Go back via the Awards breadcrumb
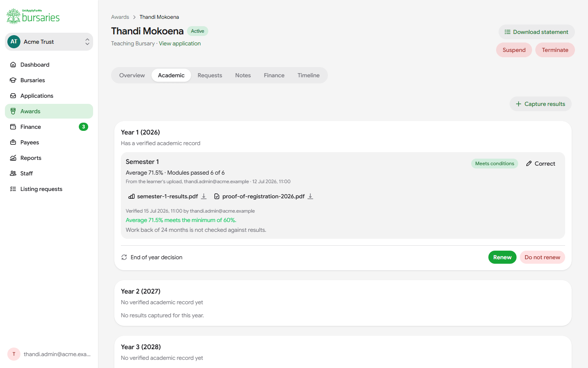 click(120, 17)
